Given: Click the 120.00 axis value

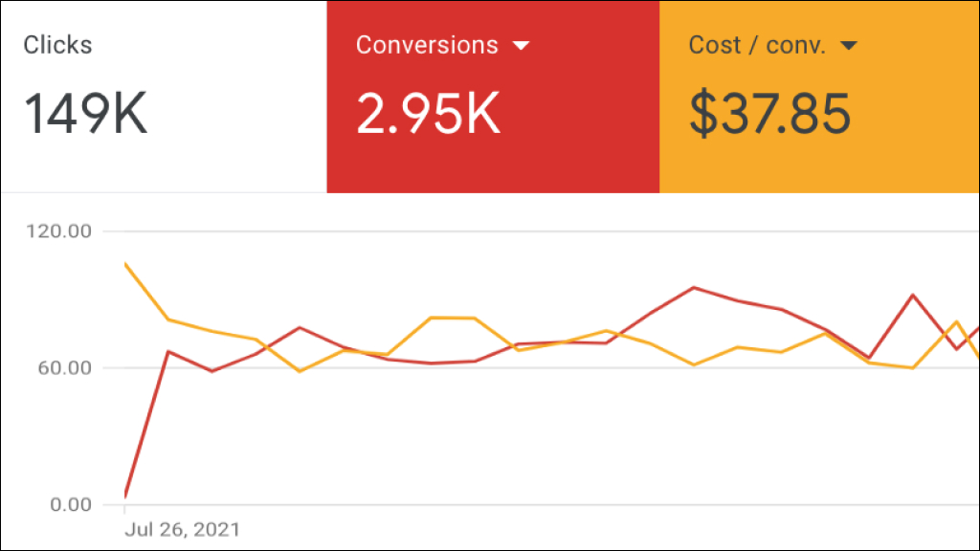Looking at the screenshot, I should pyautogui.click(x=59, y=231).
